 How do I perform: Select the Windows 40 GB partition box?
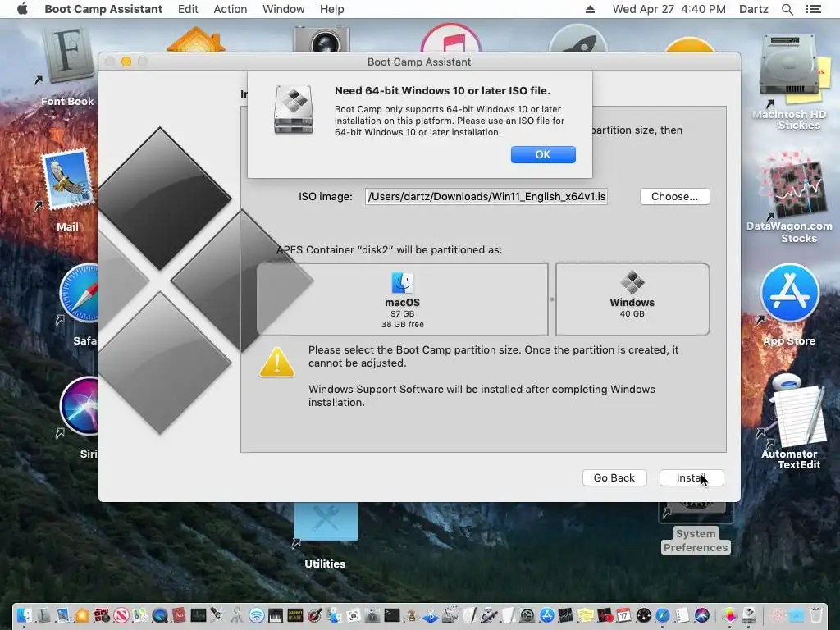coord(632,299)
